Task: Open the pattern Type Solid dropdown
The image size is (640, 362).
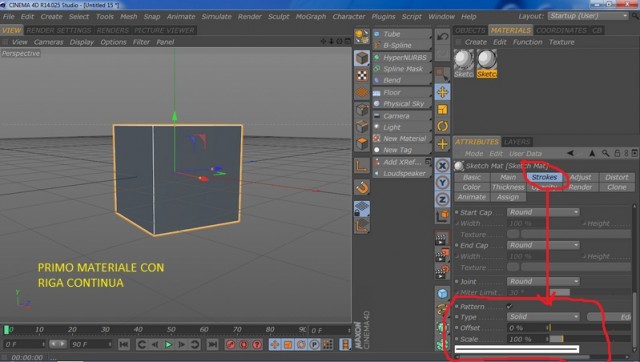Action: click(x=543, y=317)
